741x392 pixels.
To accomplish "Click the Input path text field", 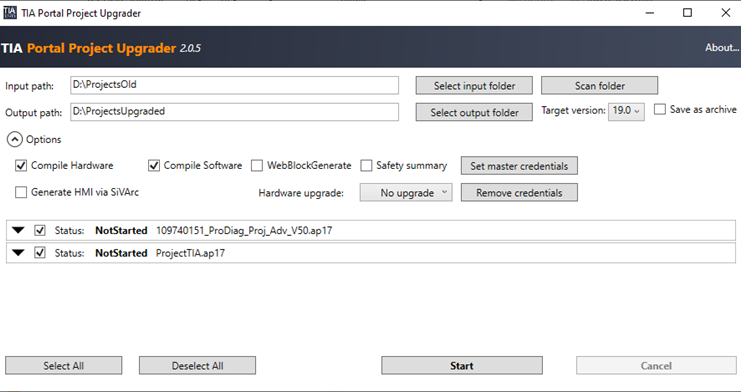I will tap(234, 85).
